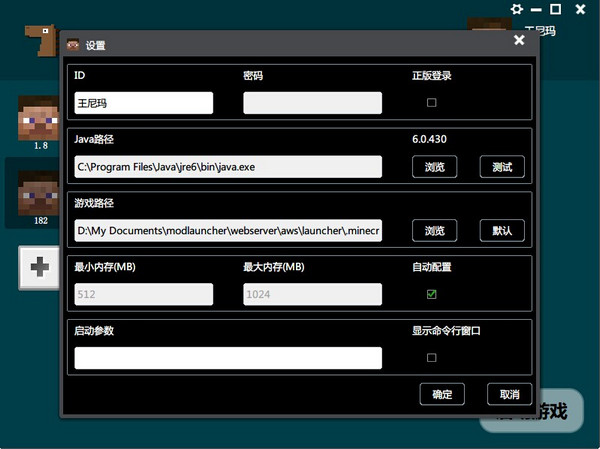
Task: Select the 1.8 game profile avatar
Action: (x=39, y=118)
